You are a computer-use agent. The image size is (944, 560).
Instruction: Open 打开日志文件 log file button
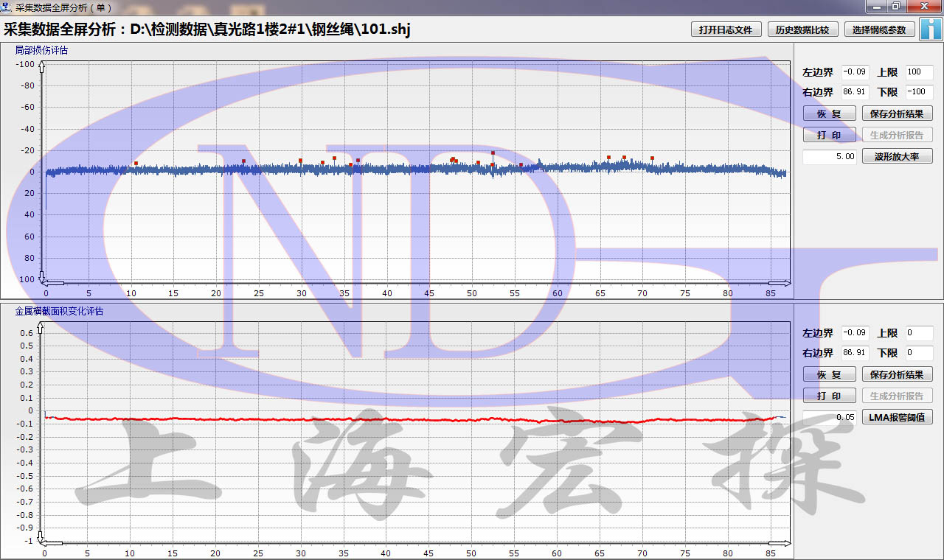(726, 29)
